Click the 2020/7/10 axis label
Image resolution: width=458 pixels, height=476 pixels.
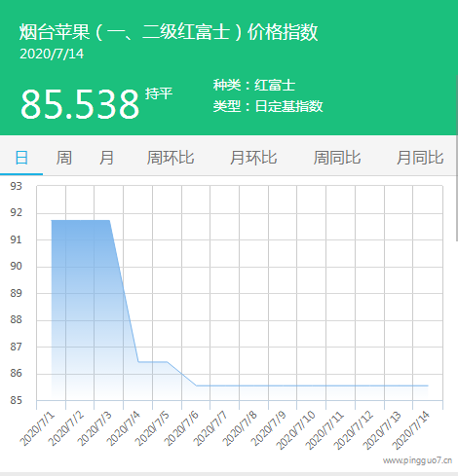tap(295, 430)
